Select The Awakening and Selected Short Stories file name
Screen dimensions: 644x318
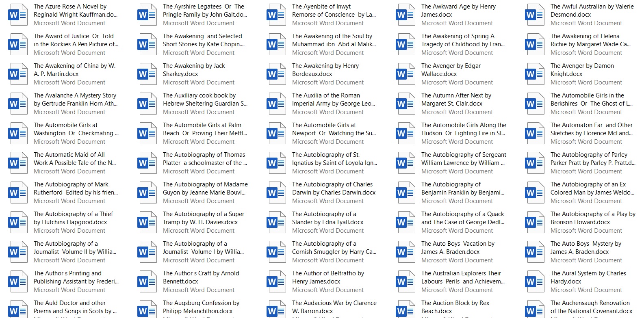[204, 40]
